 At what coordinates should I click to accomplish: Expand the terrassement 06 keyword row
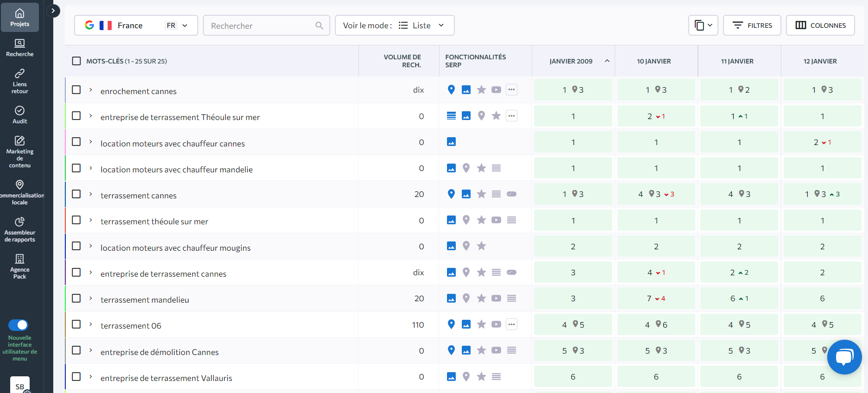[x=91, y=324]
